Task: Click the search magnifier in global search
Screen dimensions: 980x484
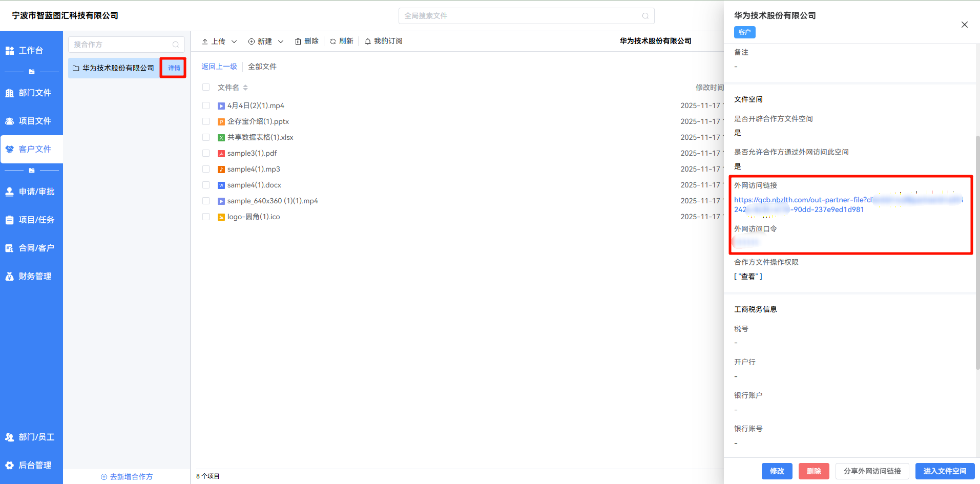Action: [645, 16]
